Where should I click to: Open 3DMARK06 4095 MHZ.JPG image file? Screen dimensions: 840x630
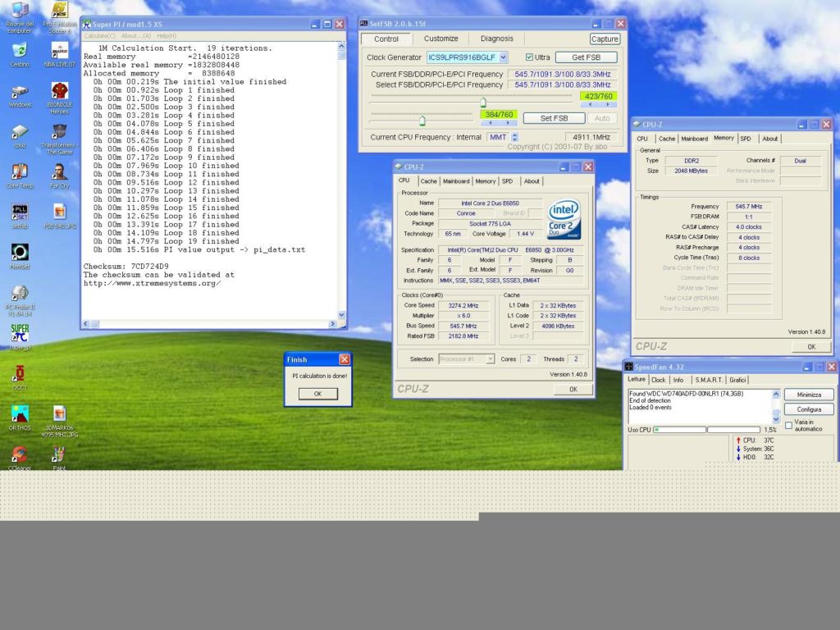(59, 421)
